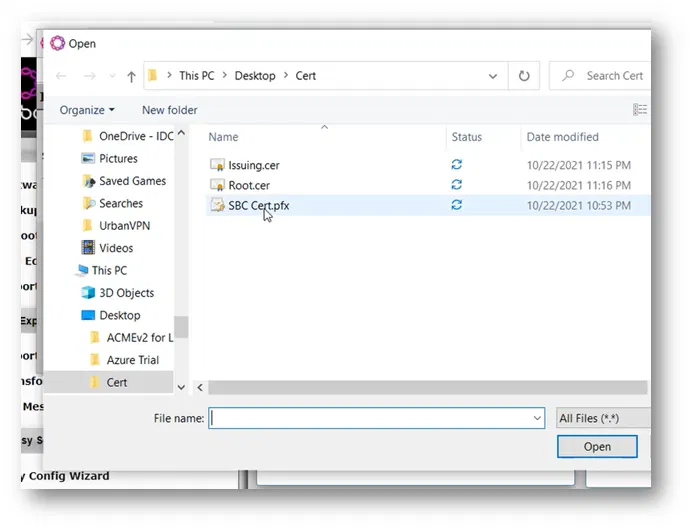Screen dimensions: 693x531
Task: Open the Organize dropdown menu
Action: (87, 110)
